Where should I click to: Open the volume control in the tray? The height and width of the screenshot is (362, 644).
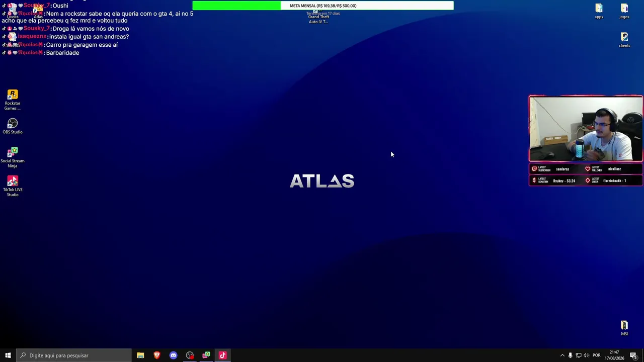point(586,355)
